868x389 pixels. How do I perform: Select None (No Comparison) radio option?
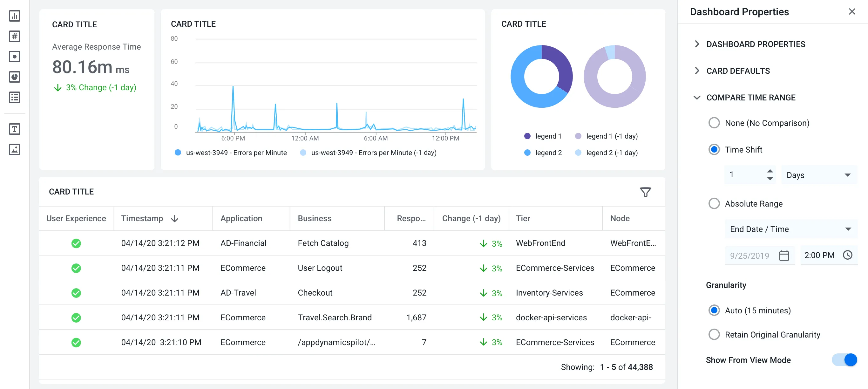pos(714,123)
